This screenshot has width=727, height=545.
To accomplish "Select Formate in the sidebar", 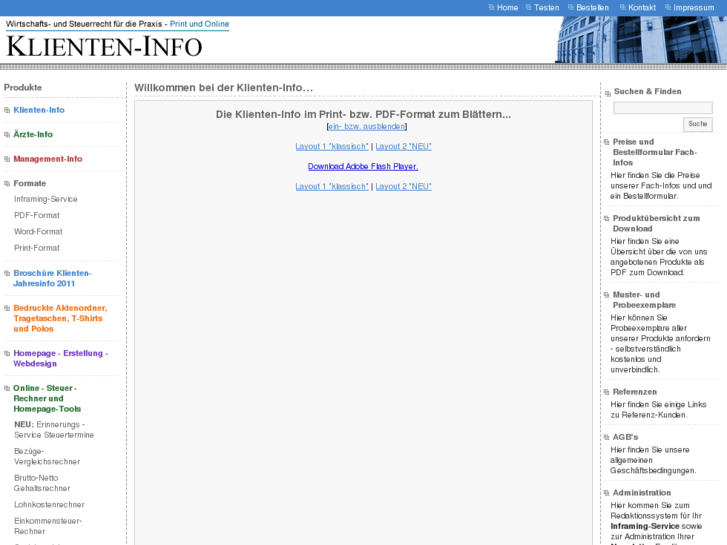I will point(30,183).
